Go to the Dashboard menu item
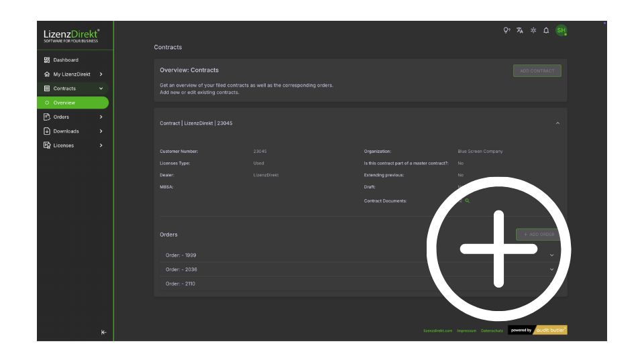 pyautogui.click(x=66, y=60)
